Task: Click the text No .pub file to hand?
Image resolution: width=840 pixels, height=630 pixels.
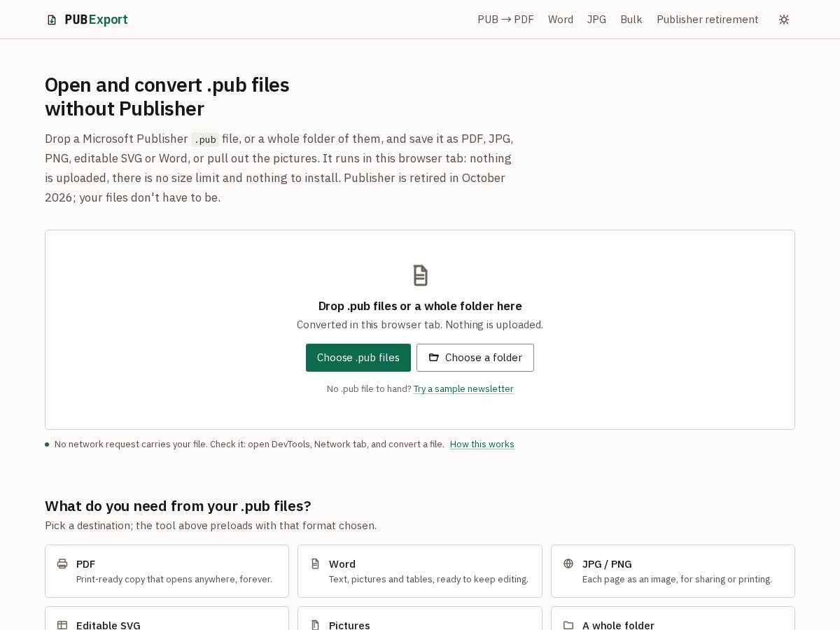Action: pyautogui.click(x=369, y=389)
